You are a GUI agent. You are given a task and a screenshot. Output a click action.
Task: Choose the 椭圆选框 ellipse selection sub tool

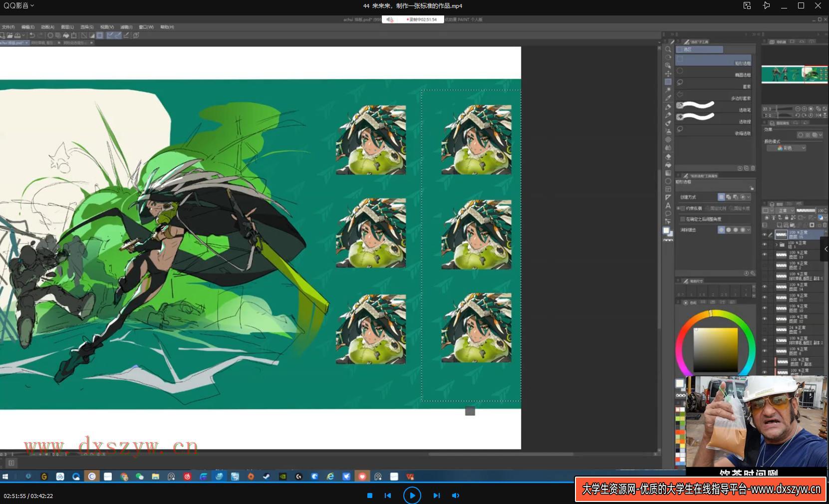[714, 72]
